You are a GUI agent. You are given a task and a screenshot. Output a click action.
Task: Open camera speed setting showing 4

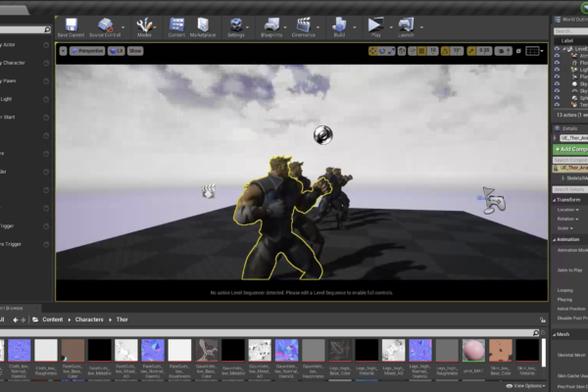(504, 51)
